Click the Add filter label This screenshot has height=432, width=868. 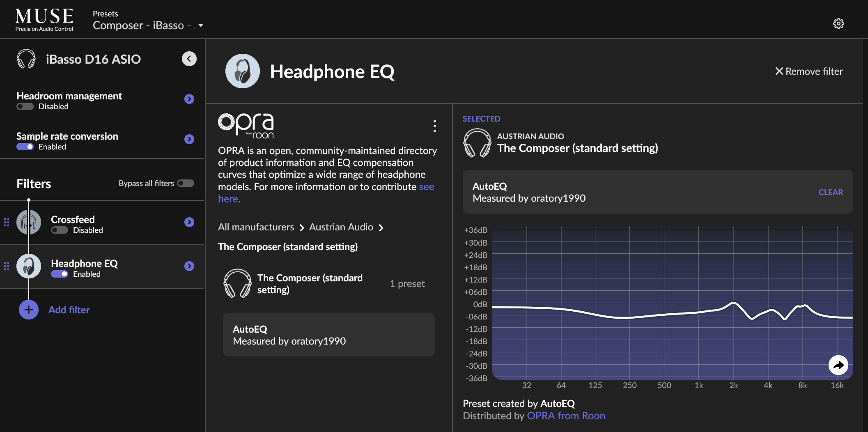[x=69, y=310]
